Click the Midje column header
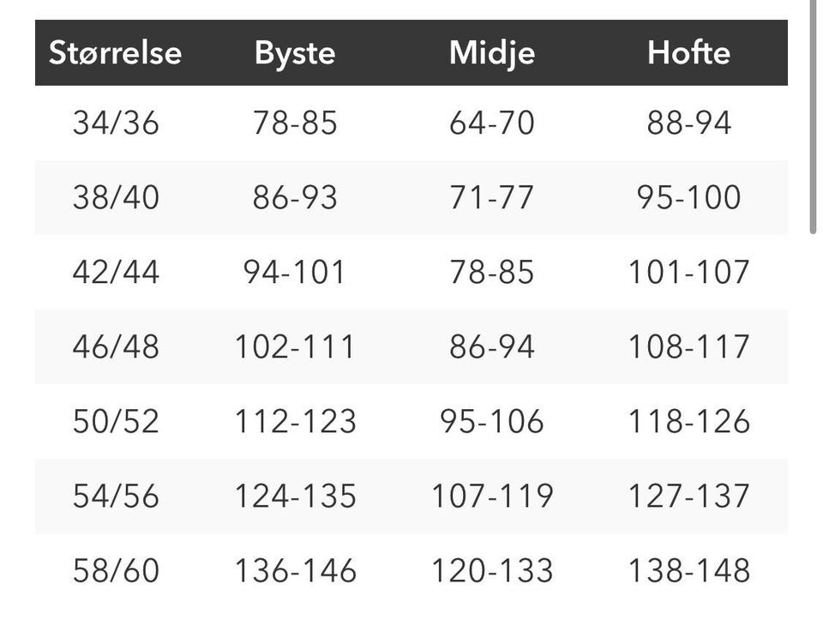Screen dimensions: 823x644 [x=492, y=53]
